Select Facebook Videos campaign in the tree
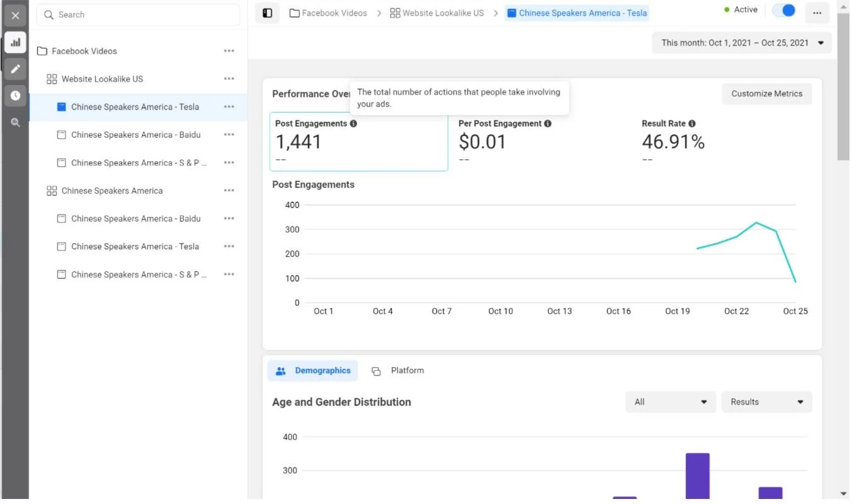The width and height of the screenshot is (852, 504). click(138, 51)
